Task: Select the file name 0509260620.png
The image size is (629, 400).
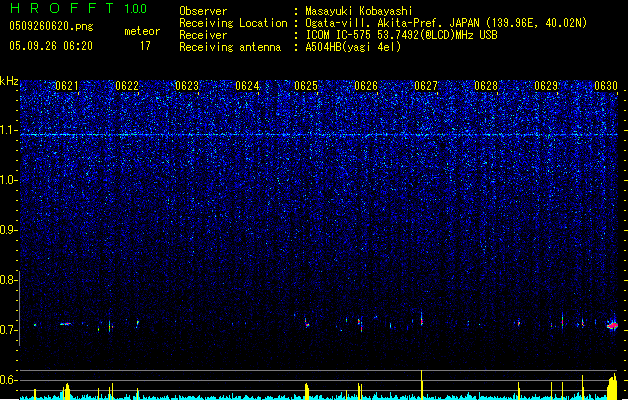Action: click(51, 26)
